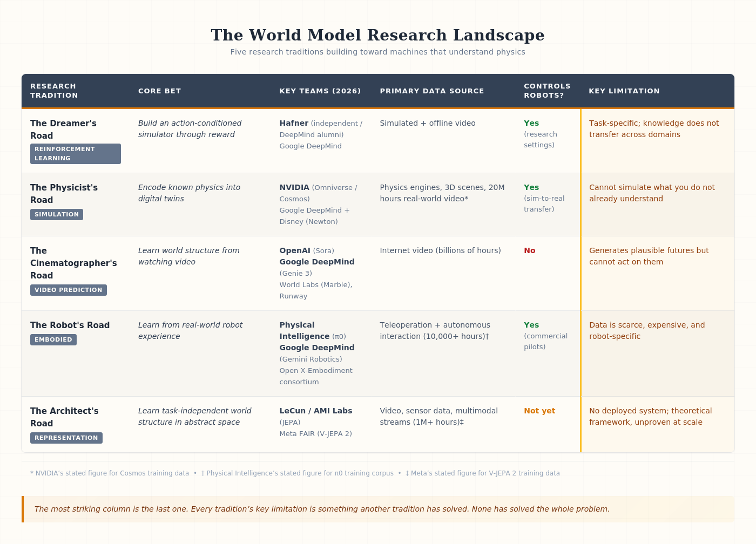Screen dimensions: 756x544
Task: Select 'The Robot's Road' row title
Action: (x=70, y=325)
